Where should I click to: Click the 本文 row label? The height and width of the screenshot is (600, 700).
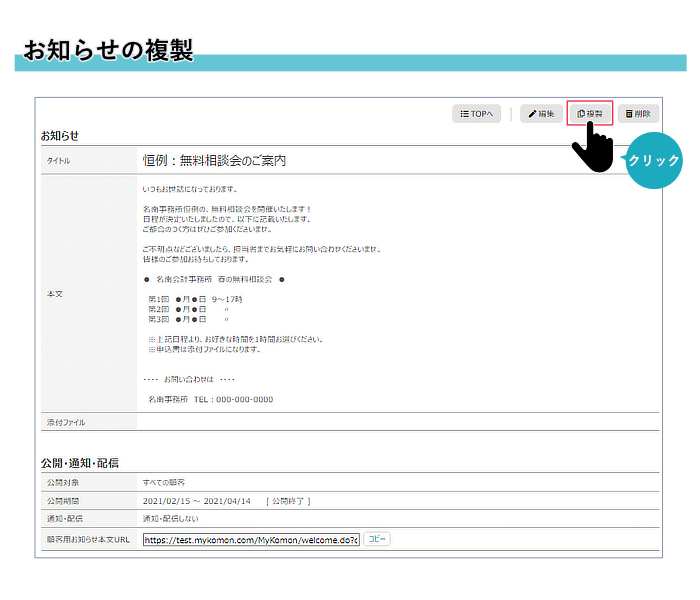(55, 295)
